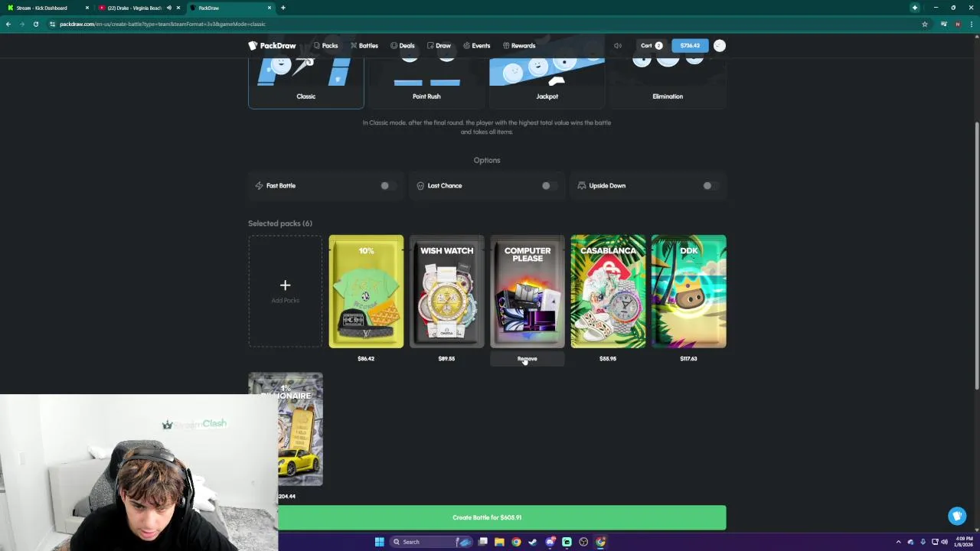Go back in browser history
This screenshot has width=980, height=551.
click(8, 24)
